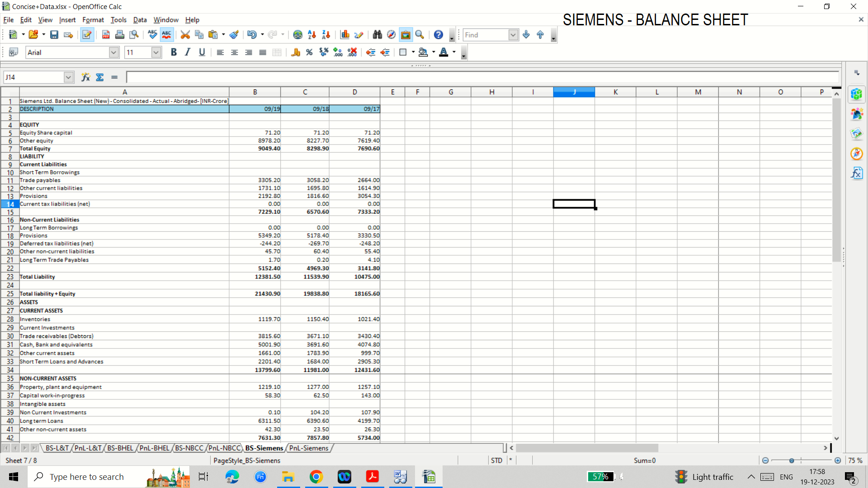The image size is (868, 488).
Task: Open the Format menu
Action: coord(93,20)
